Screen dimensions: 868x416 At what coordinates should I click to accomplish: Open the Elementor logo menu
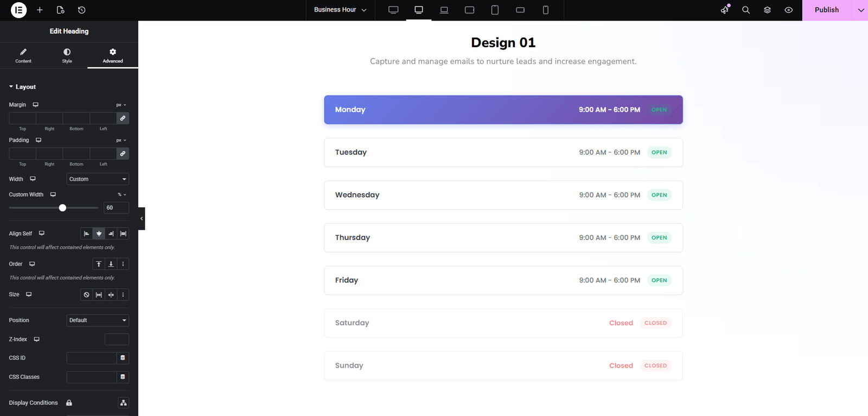[x=18, y=10]
